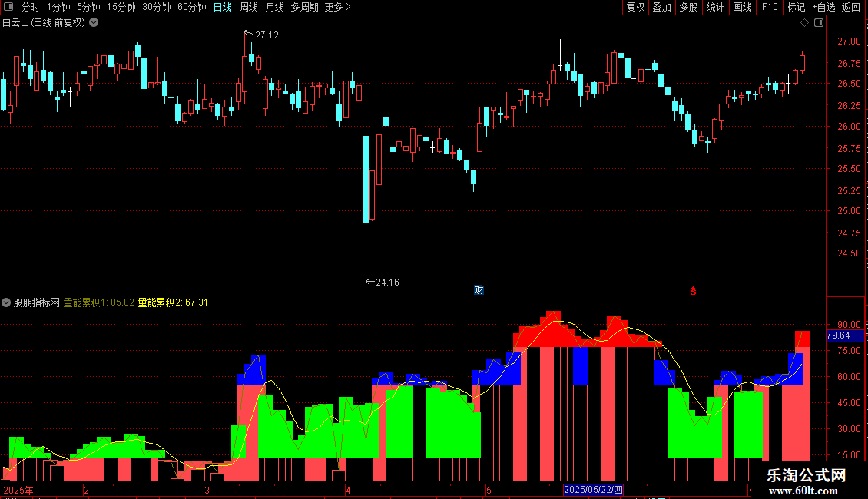The width and height of the screenshot is (868, 499).
Task: Click month 5 on the time axis
Action: tap(489, 490)
